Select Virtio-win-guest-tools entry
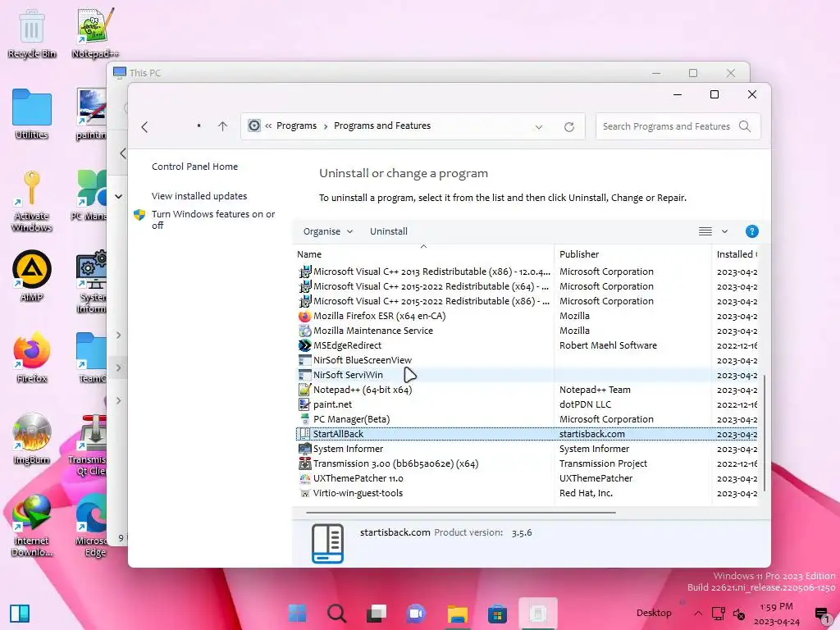 pyautogui.click(x=527, y=493)
